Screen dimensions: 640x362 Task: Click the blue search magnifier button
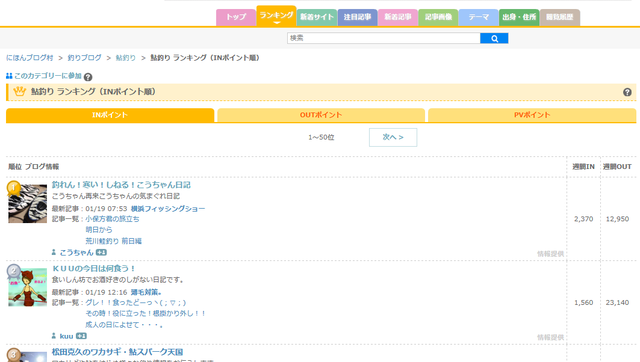[494, 38]
